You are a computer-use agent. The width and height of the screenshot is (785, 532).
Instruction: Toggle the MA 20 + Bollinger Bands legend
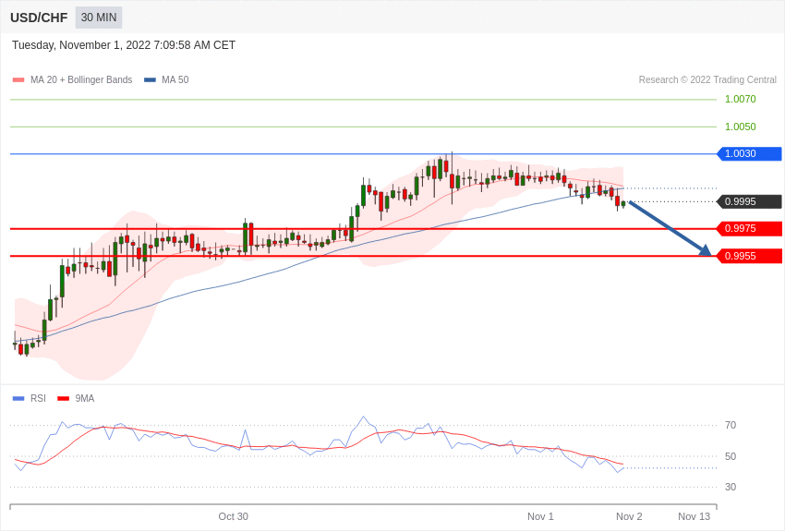73,79
